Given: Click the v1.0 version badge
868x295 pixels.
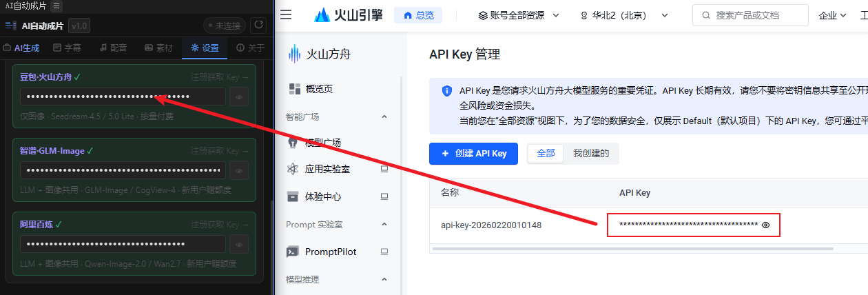Looking at the screenshot, I should [79, 26].
